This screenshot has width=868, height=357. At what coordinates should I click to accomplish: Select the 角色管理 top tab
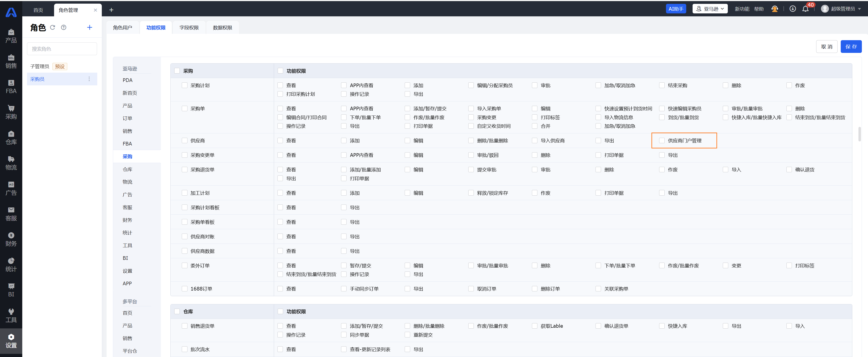(68, 10)
